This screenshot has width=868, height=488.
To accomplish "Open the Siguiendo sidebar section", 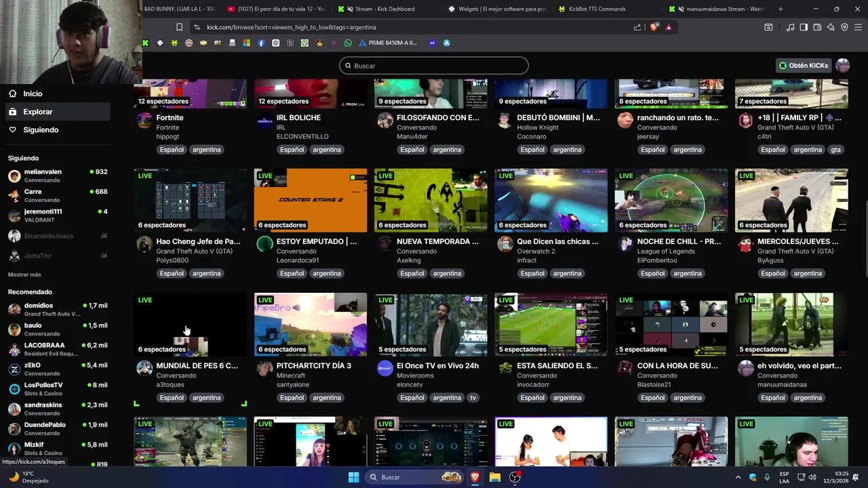I will pyautogui.click(x=41, y=130).
